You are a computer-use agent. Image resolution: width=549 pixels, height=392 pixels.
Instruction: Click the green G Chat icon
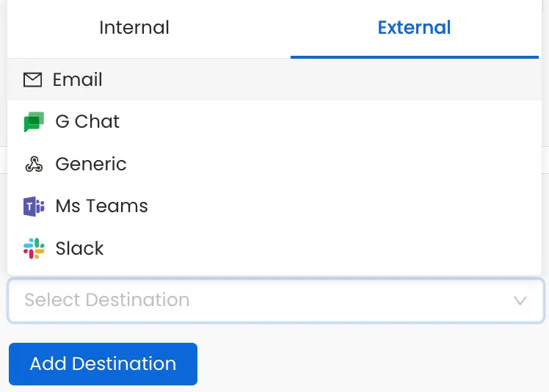(34, 122)
